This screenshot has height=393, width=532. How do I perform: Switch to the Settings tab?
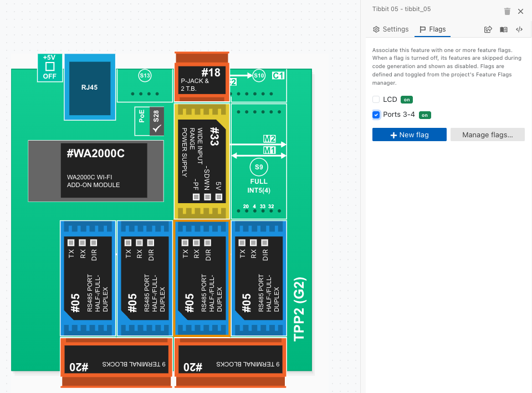[x=391, y=29]
